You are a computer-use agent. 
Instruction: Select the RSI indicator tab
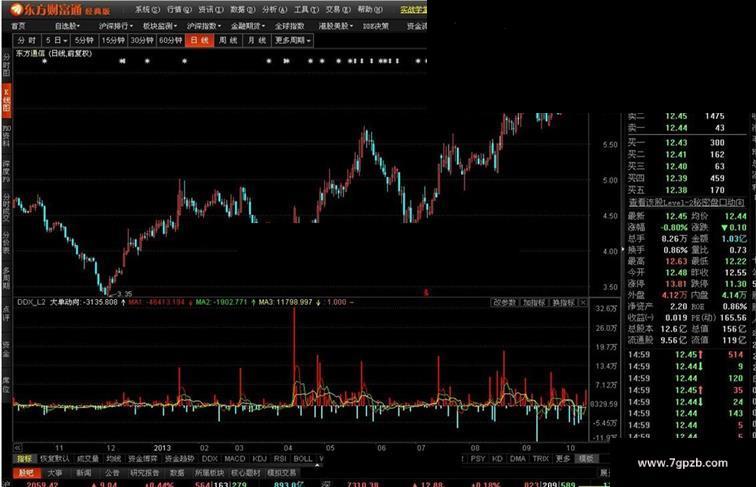click(280, 459)
